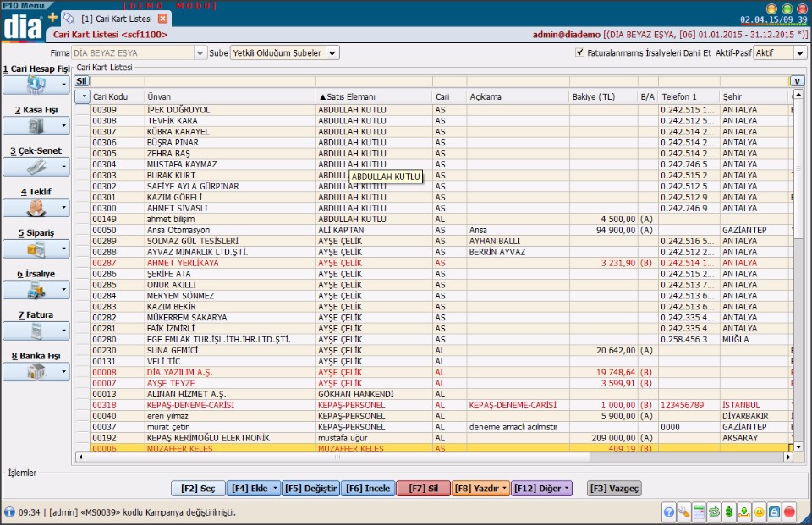Click the [F7] Sil button

pos(423,489)
